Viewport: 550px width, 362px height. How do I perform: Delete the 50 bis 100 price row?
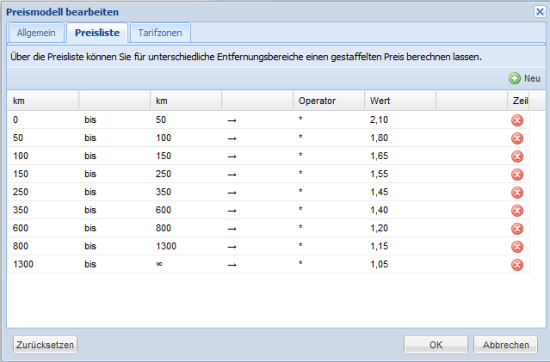click(517, 138)
